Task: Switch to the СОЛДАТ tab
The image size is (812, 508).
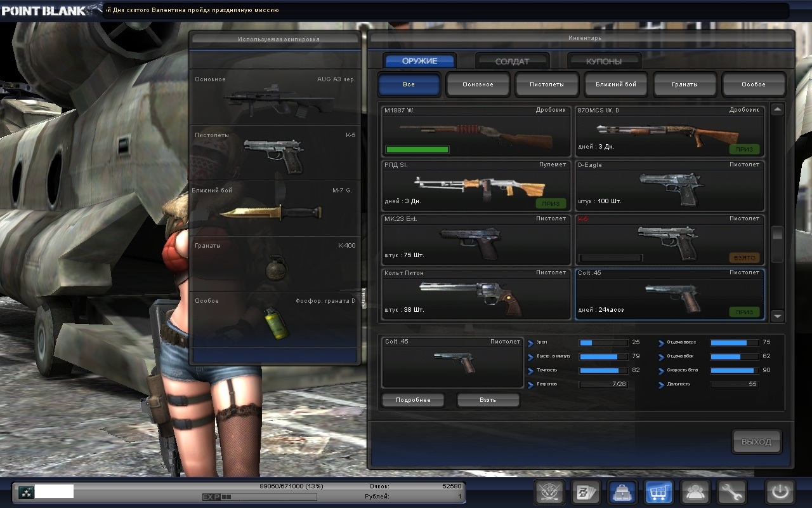Action: 511,61
